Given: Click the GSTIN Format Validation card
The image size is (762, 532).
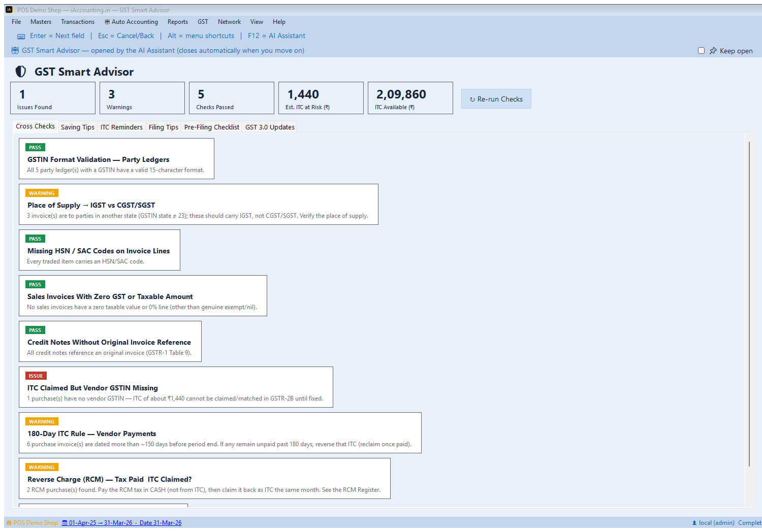Looking at the screenshot, I should tap(116, 159).
